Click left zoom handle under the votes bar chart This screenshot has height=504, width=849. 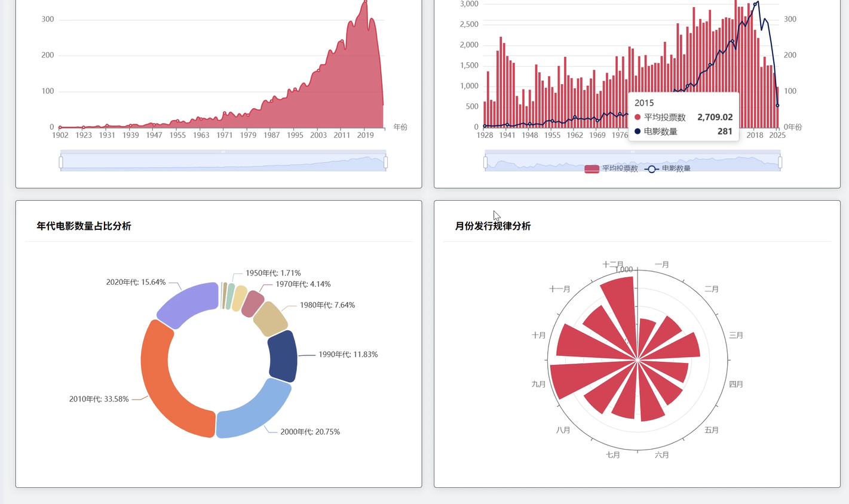click(x=485, y=162)
